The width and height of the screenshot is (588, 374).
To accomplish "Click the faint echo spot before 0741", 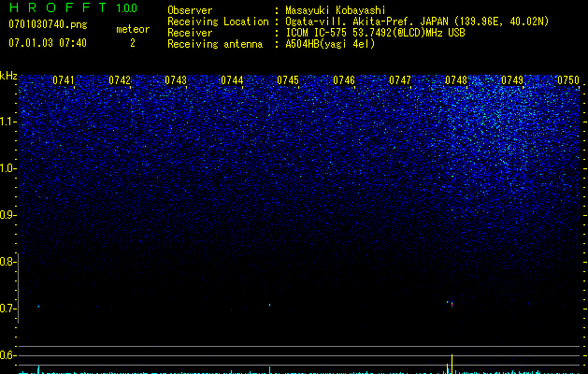I will coord(38,307).
